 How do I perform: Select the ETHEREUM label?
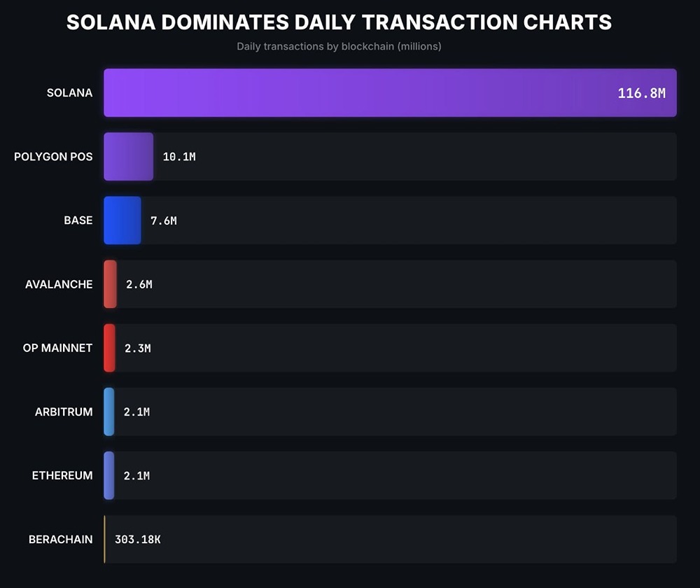(62, 475)
